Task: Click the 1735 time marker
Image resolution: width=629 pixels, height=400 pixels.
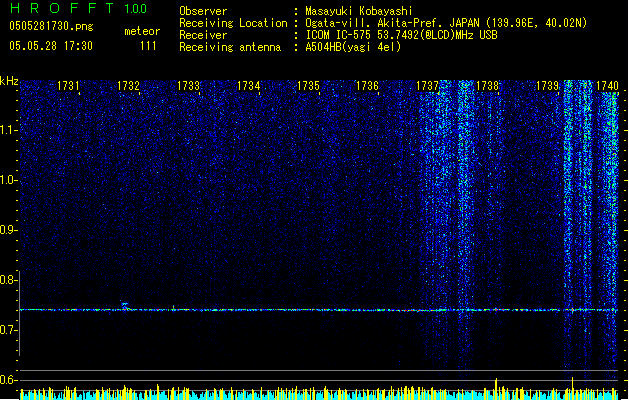Action: [308, 86]
